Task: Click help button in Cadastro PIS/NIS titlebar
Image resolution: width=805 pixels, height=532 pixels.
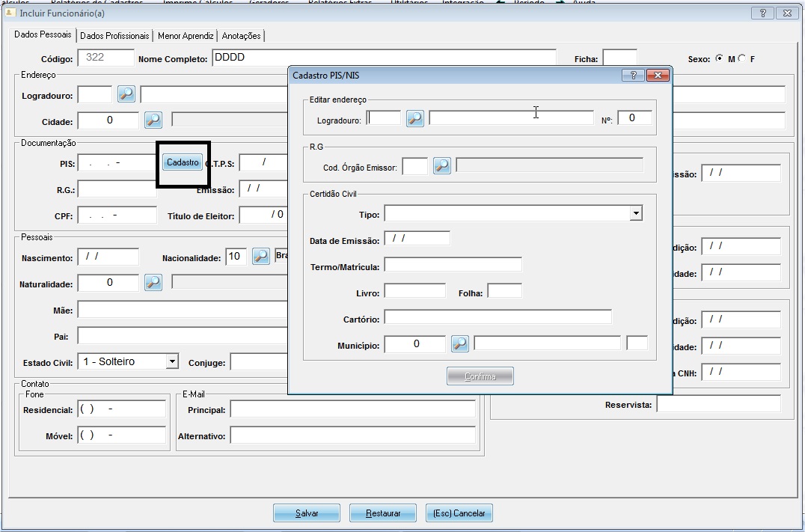Action: coord(632,75)
